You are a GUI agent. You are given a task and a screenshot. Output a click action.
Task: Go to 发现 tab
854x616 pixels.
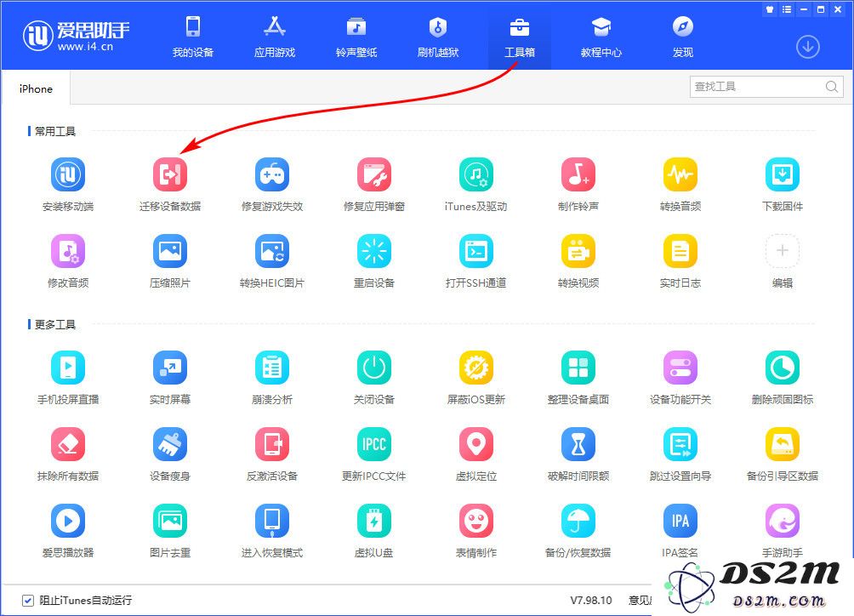coord(683,36)
